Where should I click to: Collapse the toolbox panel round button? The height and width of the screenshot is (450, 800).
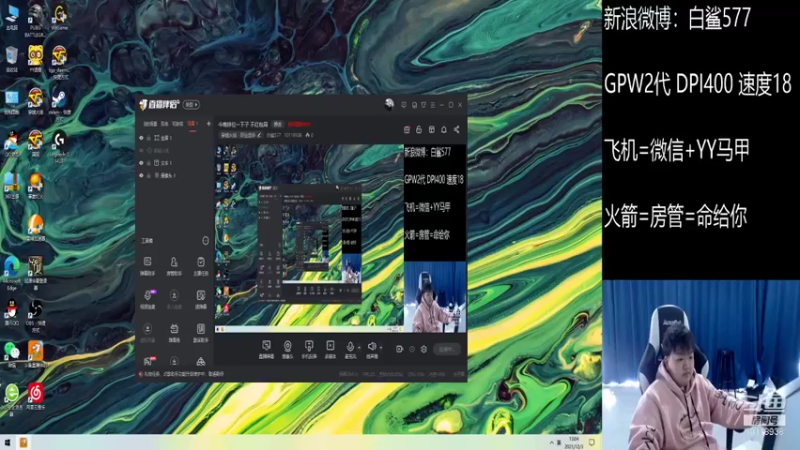click(206, 240)
